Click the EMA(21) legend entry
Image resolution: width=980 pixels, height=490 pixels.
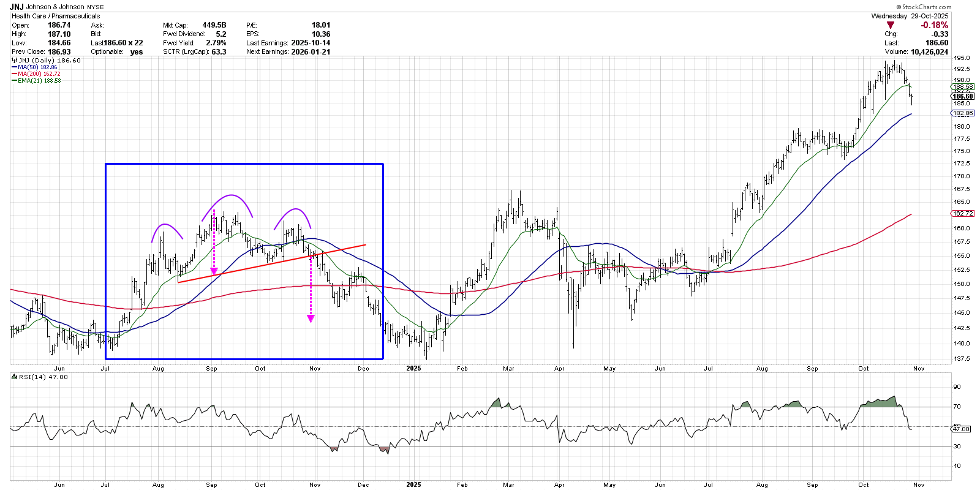(38, 81)
